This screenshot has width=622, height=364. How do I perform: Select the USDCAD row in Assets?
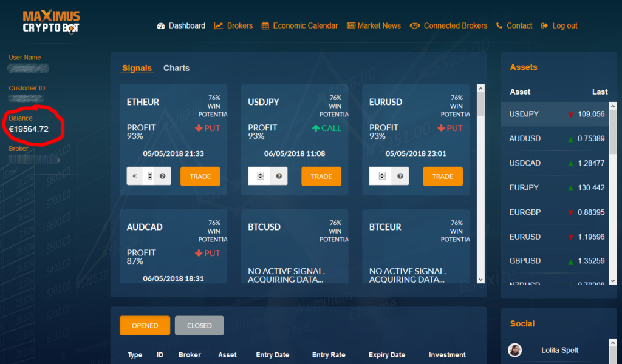click(555, 164)
